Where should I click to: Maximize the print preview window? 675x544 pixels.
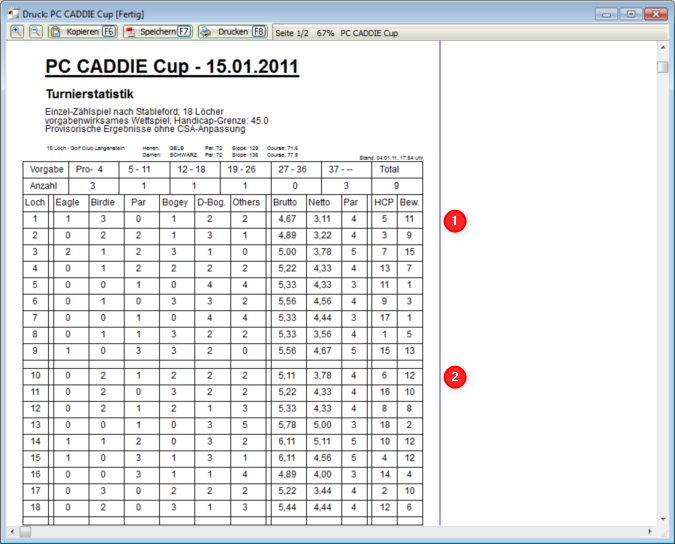pyautogui.click(x=632, y=13)
